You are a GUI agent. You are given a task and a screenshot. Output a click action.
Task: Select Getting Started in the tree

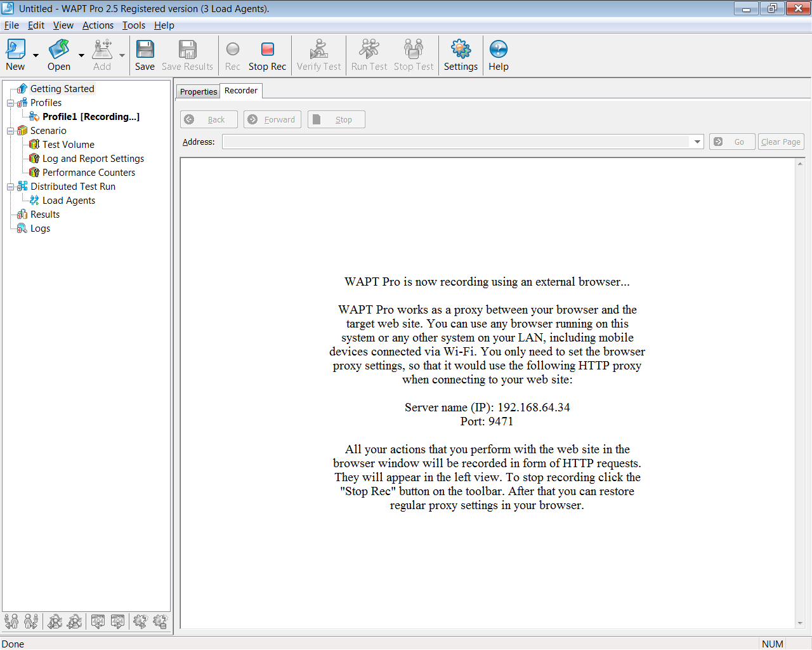pyautogui.click(x=62, y=89)
